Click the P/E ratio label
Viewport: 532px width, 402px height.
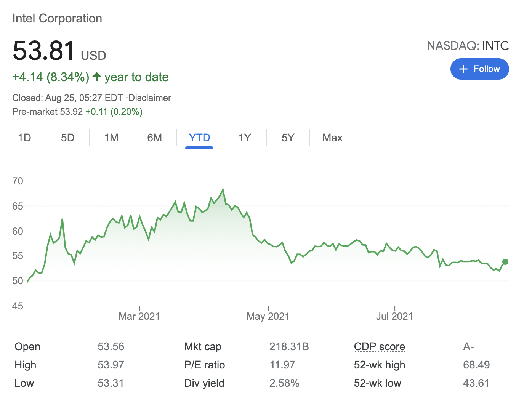(x=205, y=365)
